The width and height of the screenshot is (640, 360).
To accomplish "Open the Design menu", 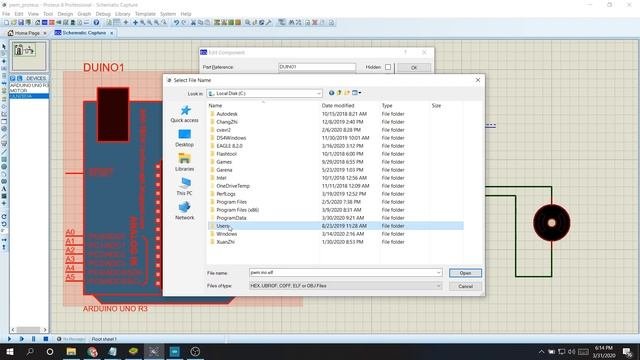I will [65, 14].
